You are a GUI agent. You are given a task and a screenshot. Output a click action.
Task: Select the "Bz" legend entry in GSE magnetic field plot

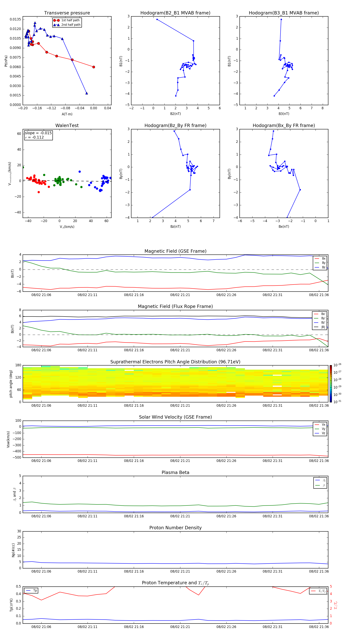point(320,267)
